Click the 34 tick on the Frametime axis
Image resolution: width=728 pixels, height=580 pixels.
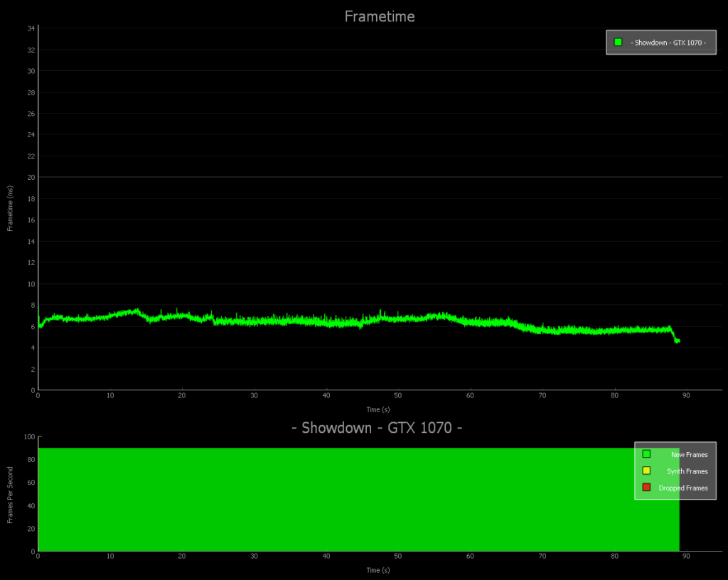[x=31, y=28]
